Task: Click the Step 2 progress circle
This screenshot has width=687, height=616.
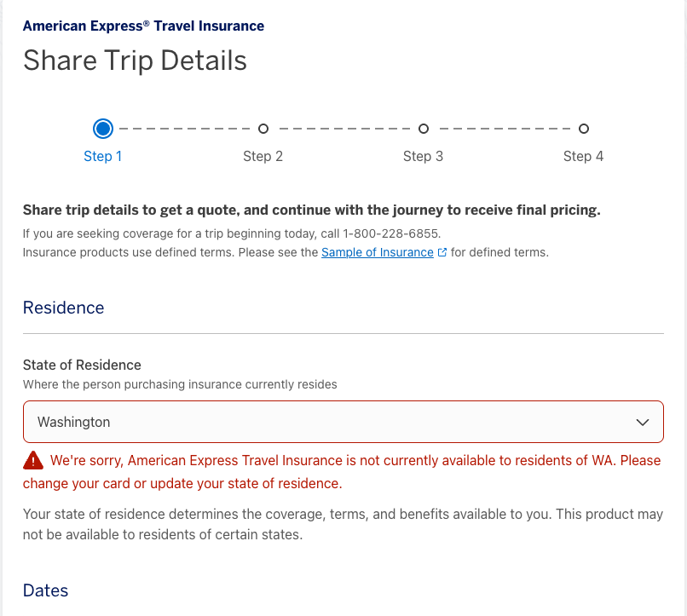Action: 263,129
